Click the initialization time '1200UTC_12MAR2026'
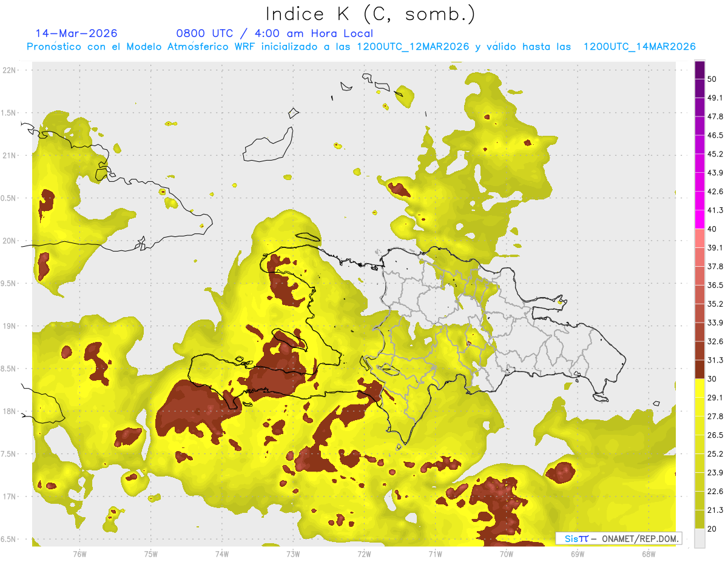The height and width of the screenshot is (562, 728). coord(413,47)
